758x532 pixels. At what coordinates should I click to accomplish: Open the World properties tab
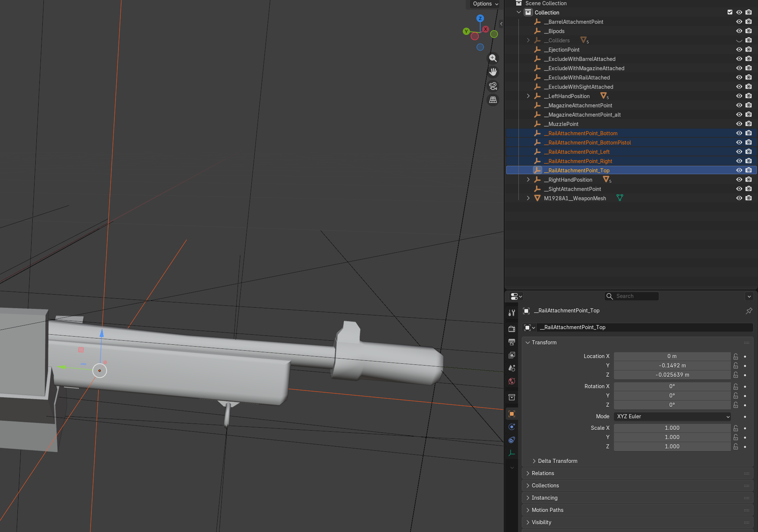pos(512,381)
